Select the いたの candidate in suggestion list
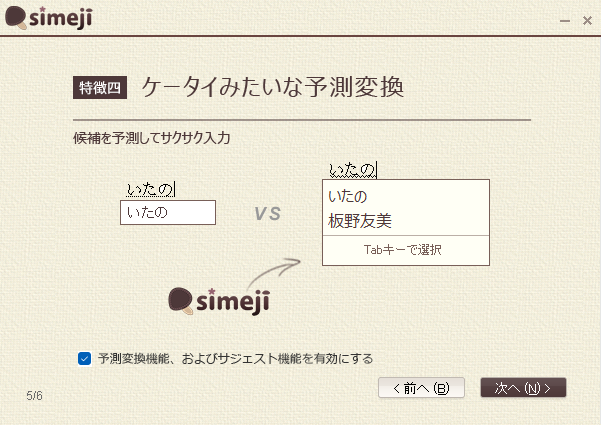601x425 pixels. coord(348,196)
